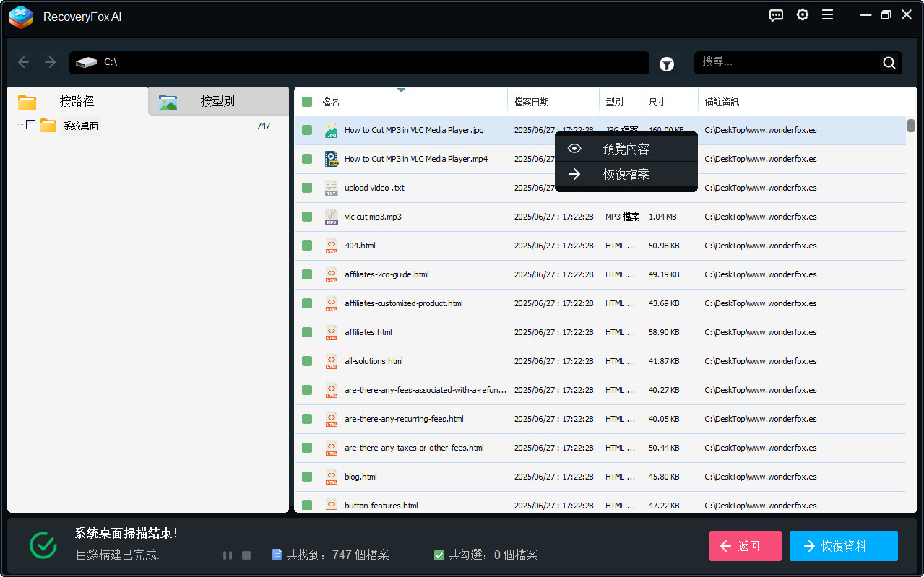Toggle the select-all checkbox in header
This screenshot has height=577, width=924.
pyautogui.click(x=307, y=102)
